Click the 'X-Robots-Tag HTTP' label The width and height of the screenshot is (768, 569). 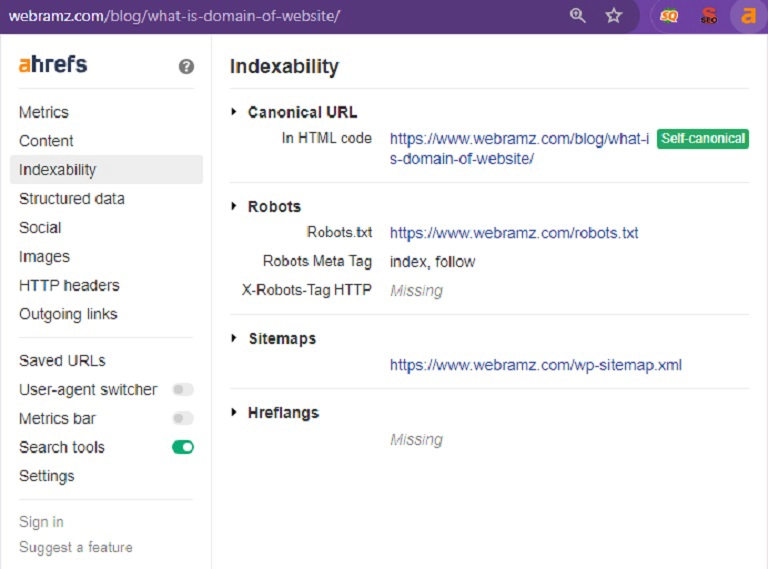point(307,290)
